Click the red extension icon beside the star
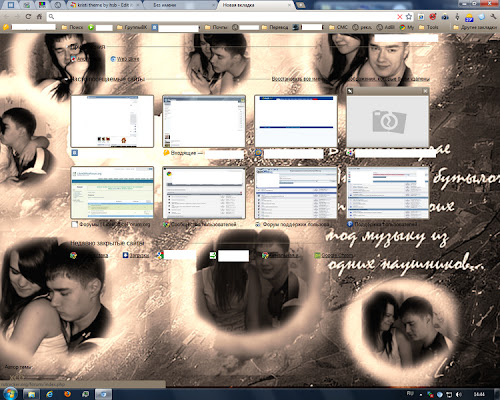The height and width of the screenshot is (400, 500). click(x=433, y=16)
